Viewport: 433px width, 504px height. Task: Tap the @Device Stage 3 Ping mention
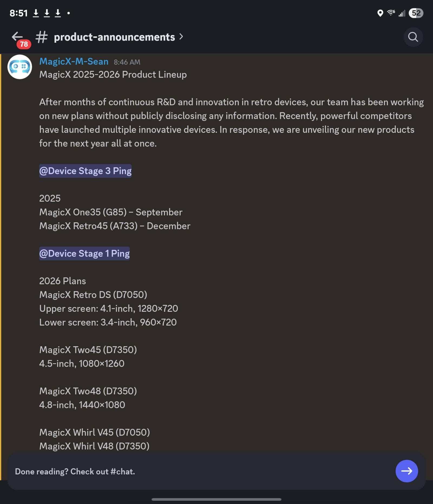click(85, 171)
